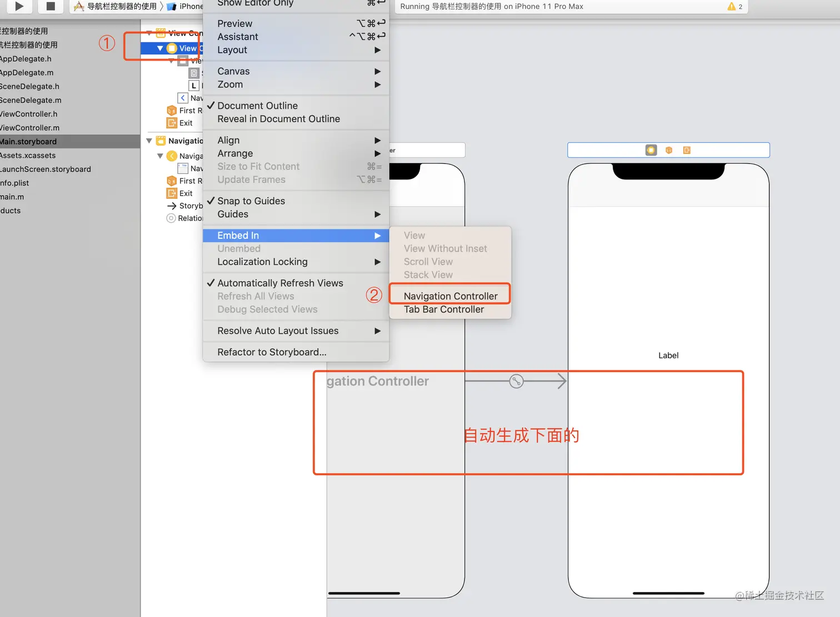This screenshot has height=617, width=840.
Task: Select the Embed In menu item
Action: 296,235
